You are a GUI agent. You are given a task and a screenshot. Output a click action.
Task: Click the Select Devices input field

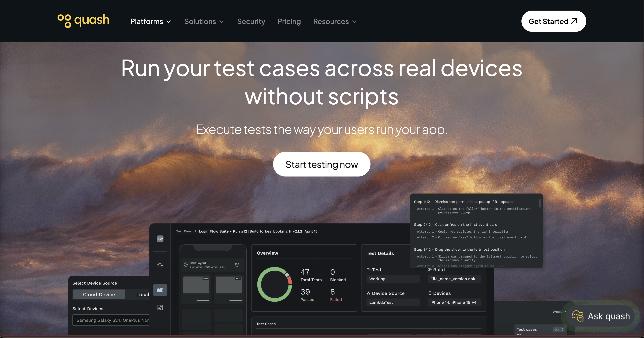tap(111, 320)
